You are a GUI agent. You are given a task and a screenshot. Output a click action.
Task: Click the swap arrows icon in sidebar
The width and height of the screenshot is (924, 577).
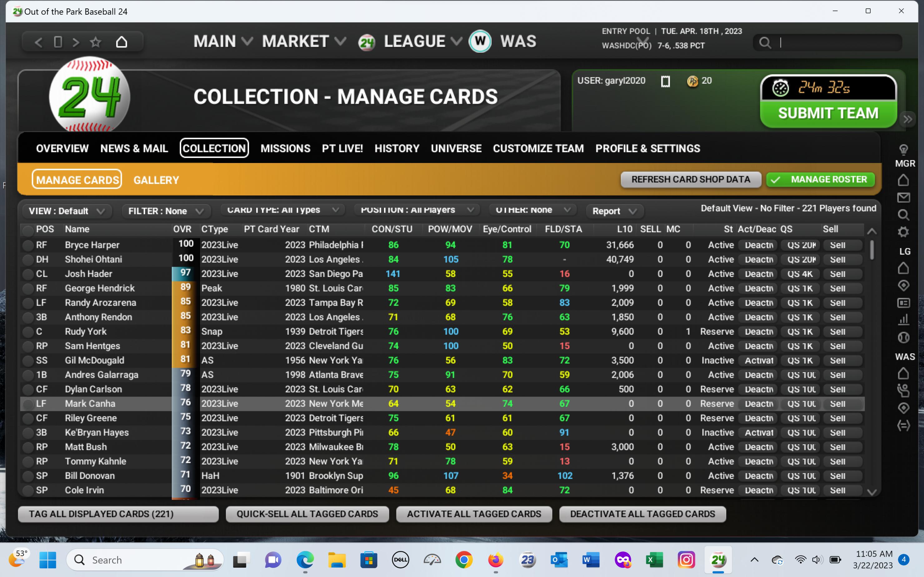tap(903, 426)
